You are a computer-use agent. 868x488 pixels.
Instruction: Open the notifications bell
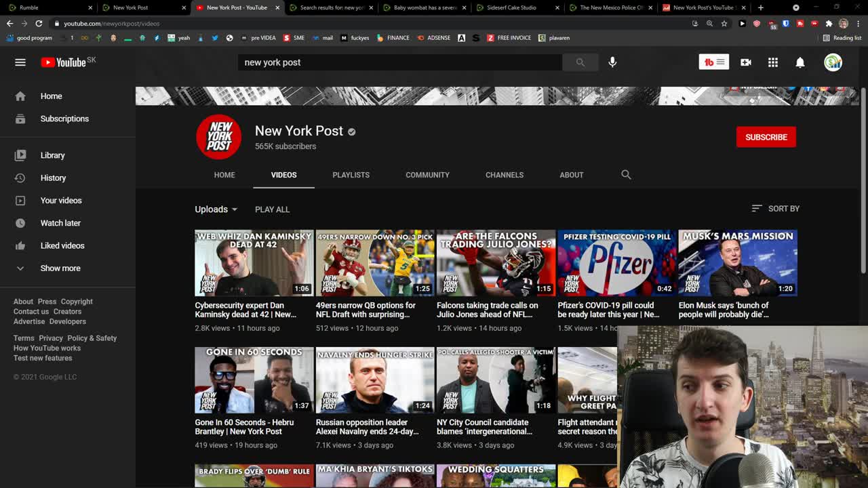click(800, 62)
